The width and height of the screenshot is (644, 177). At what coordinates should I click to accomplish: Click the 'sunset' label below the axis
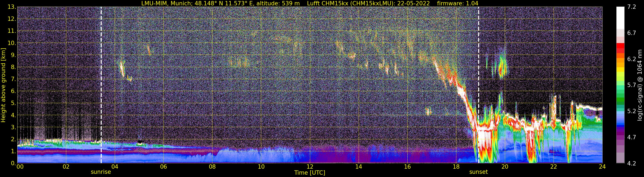[479, 172]
